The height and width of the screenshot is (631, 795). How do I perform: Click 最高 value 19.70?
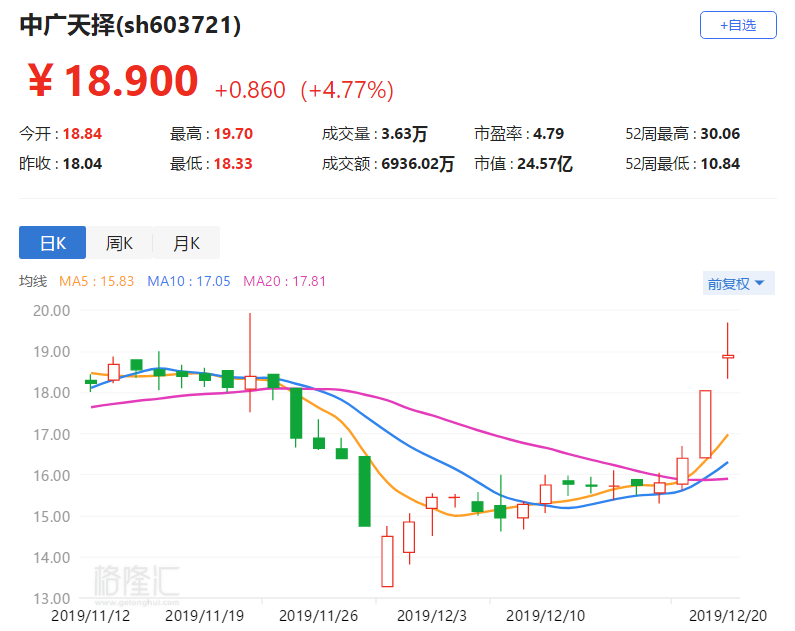pyautogui.click(x=233, y=134)
